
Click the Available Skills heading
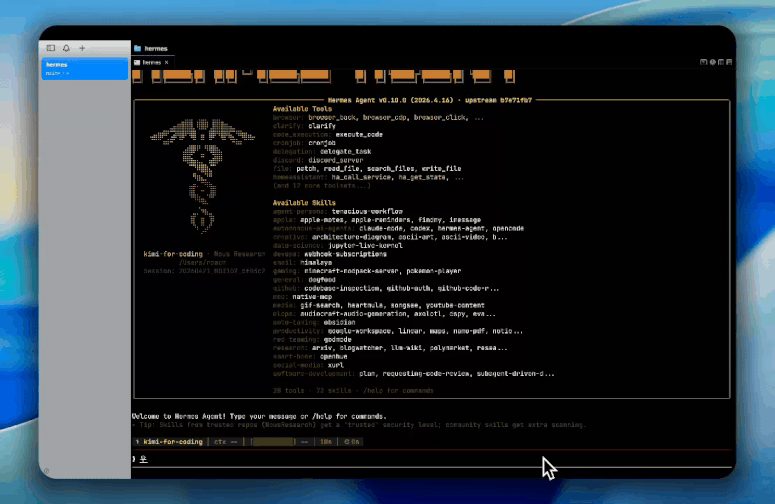tap(304, 203)
